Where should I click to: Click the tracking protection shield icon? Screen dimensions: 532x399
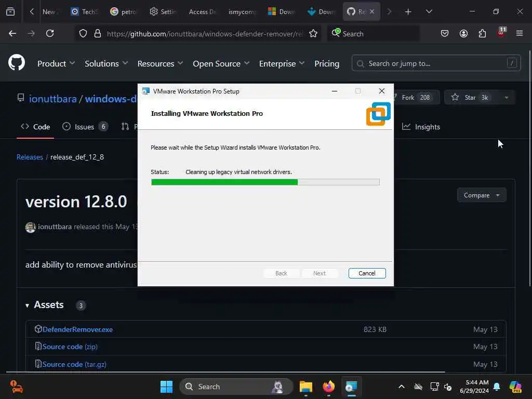(x=83, y=34)
